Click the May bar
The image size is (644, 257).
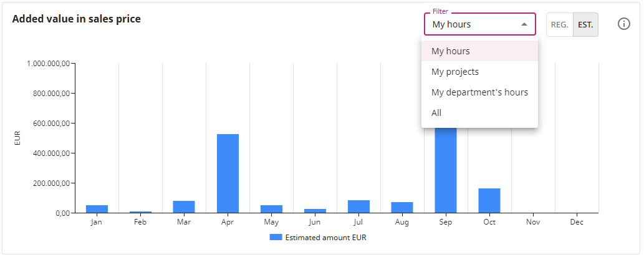coord(271,209)
